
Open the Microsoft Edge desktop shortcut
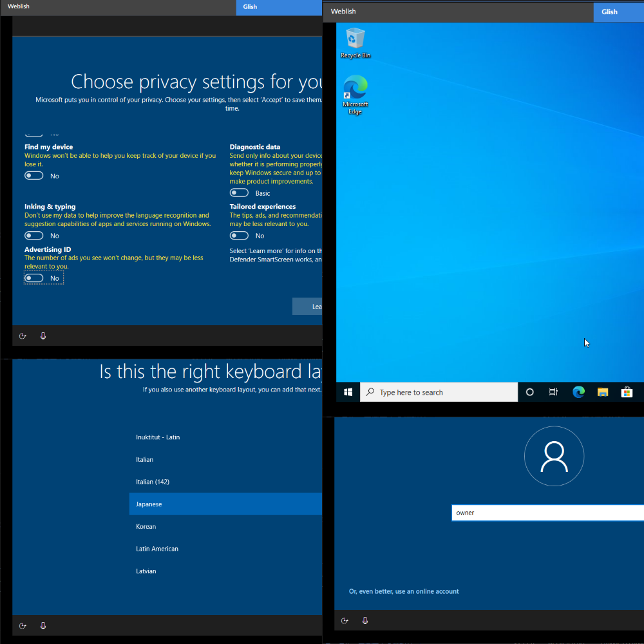pos(355,95)
